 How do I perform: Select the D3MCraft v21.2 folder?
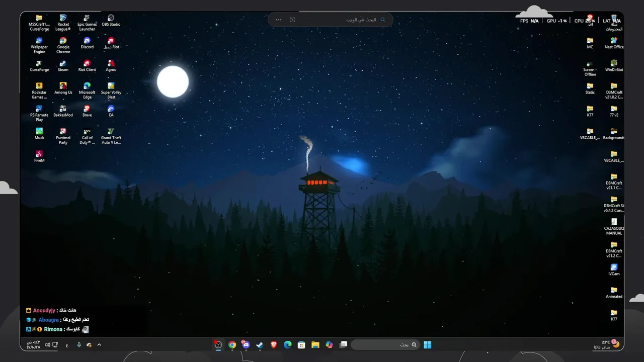(614, 249)
